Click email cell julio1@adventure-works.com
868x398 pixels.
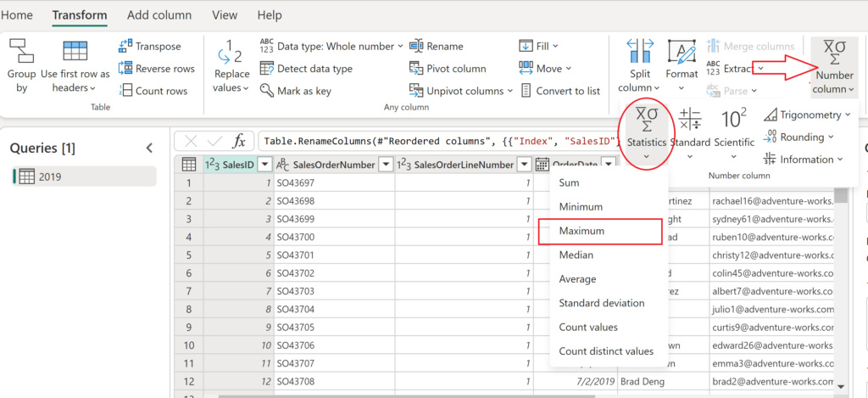(x=773, y=309)
